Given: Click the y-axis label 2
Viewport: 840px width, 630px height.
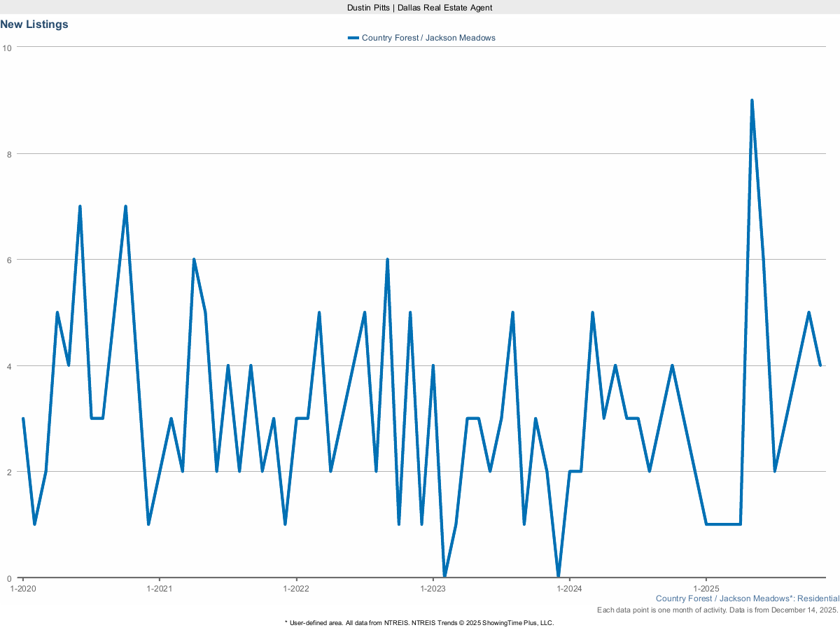Looking at the screenshot, I should tap(10, 472).
